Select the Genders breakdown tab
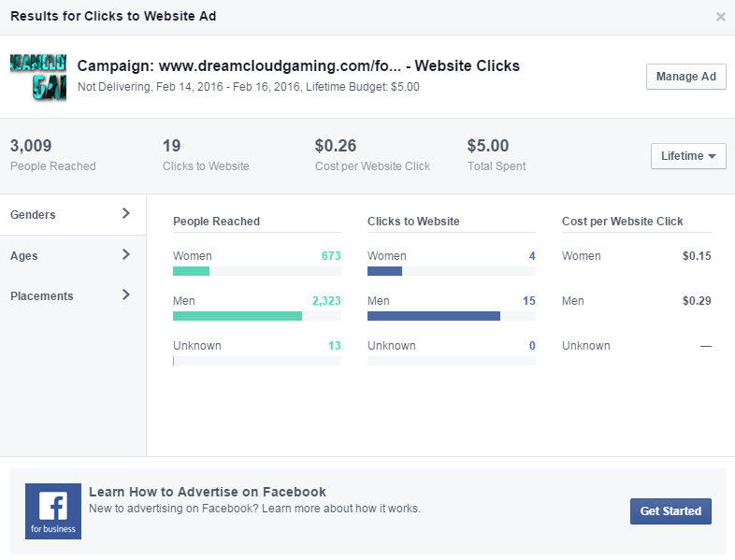735x560 pixels. 73,215
